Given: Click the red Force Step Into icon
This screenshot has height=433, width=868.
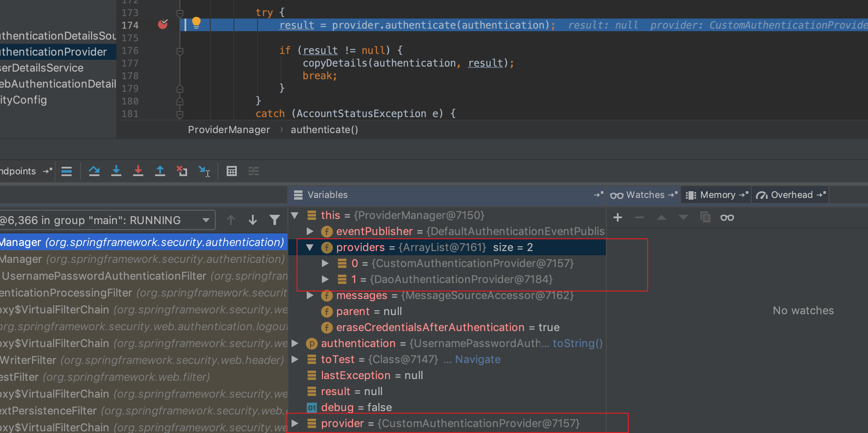Looking at the screenshot, I should 138,171.
